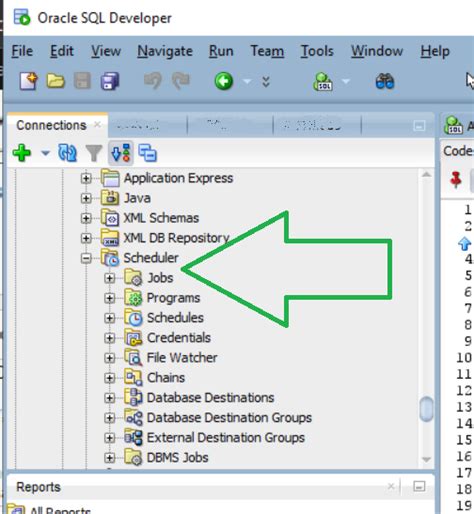Open dropdown next to new connection plus

pyautogui.click(x=45, y=153)
